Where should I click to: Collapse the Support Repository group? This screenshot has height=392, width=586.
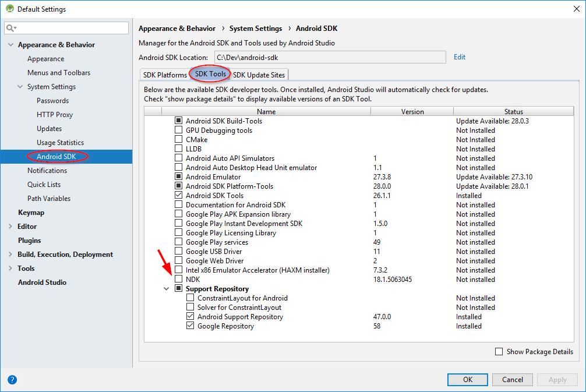tap(167, 288)
